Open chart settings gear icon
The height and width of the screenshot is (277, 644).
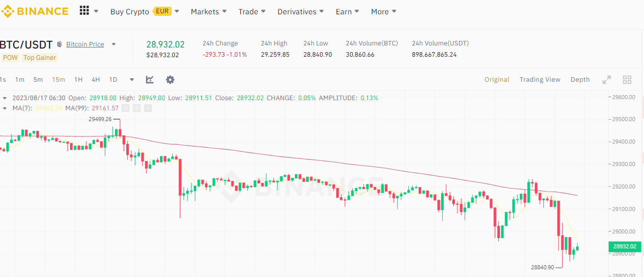(x=170, y=79)
